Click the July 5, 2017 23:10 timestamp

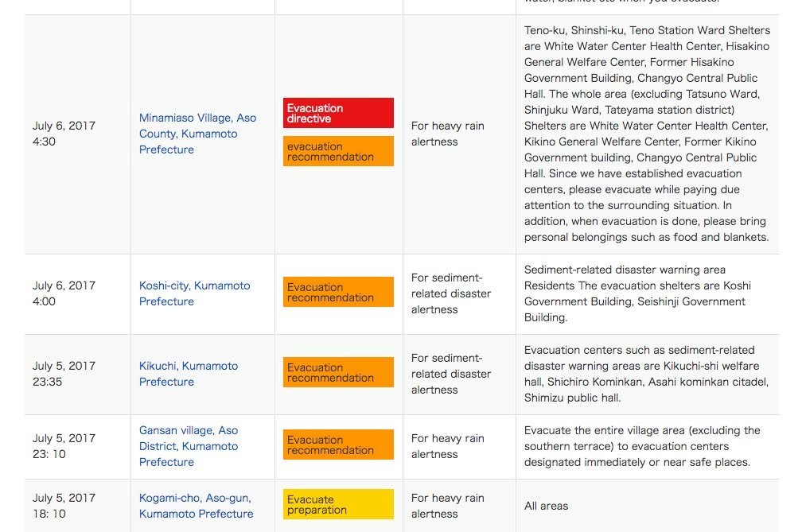[x=64, y=446]
